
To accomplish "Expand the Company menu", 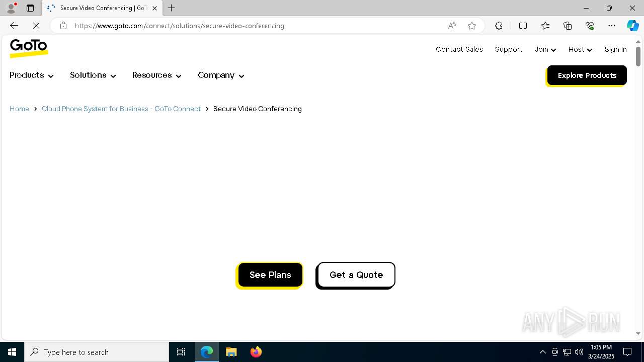I will point(221,75).
